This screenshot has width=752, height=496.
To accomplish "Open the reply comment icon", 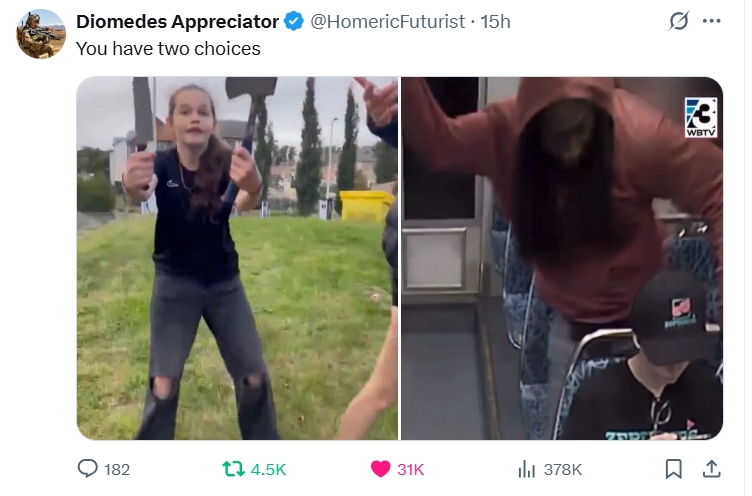I will click(87, 469).
